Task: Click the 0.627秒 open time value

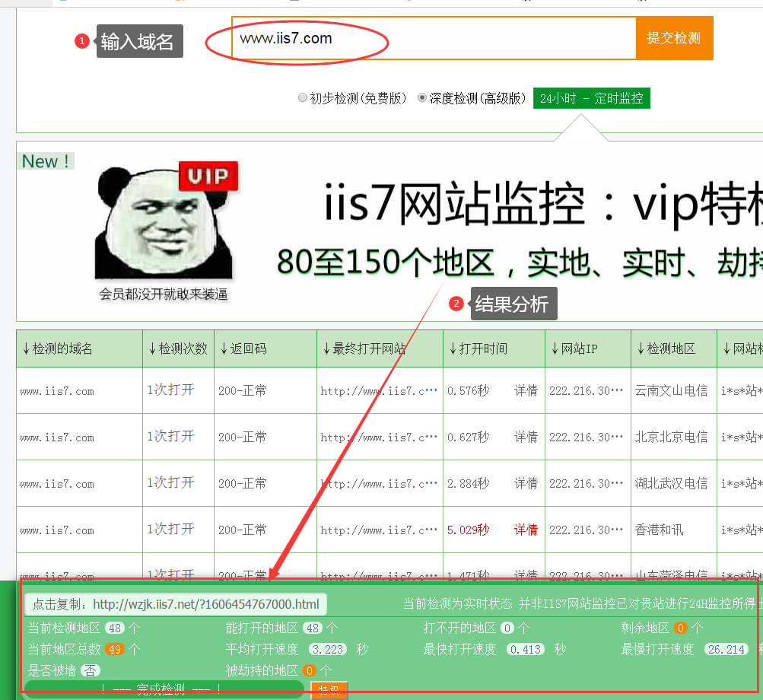Action: [468, 437]
